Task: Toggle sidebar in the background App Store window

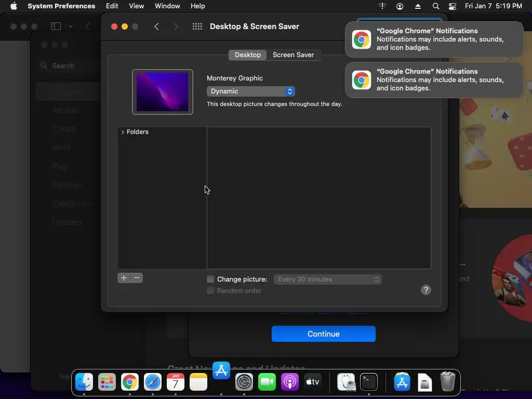Action: tap(56, 26)
